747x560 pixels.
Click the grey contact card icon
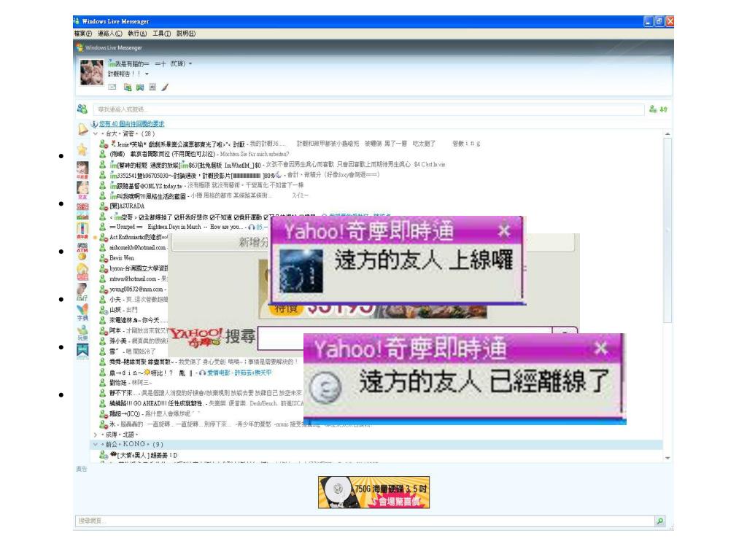[x=152, y=87]
